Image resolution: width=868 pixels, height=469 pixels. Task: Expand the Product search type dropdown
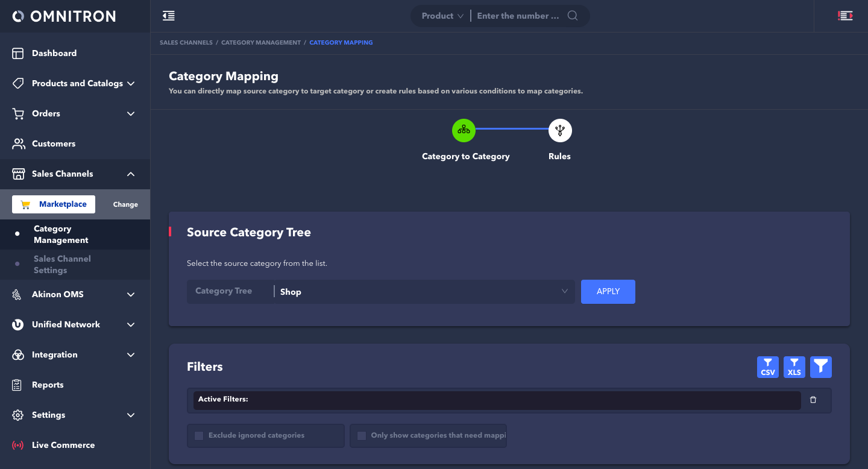tap(442, 16)
